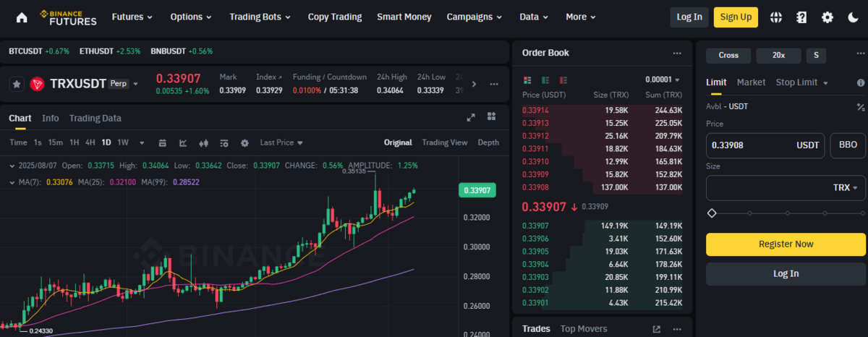Toggle dark mode moon icon
Image resolution: width=868 pixels, height=337 pixels.
tap(853, 17)
